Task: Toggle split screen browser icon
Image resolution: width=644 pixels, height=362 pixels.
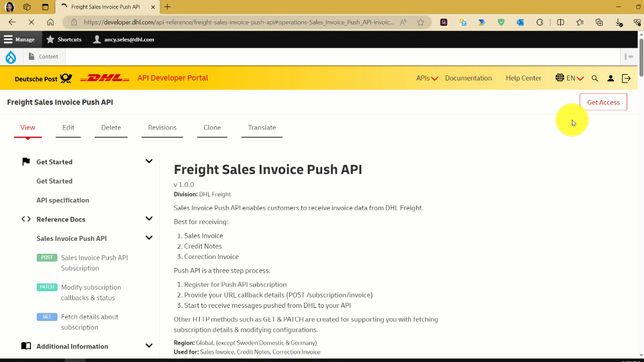Action: coord(560,22)
